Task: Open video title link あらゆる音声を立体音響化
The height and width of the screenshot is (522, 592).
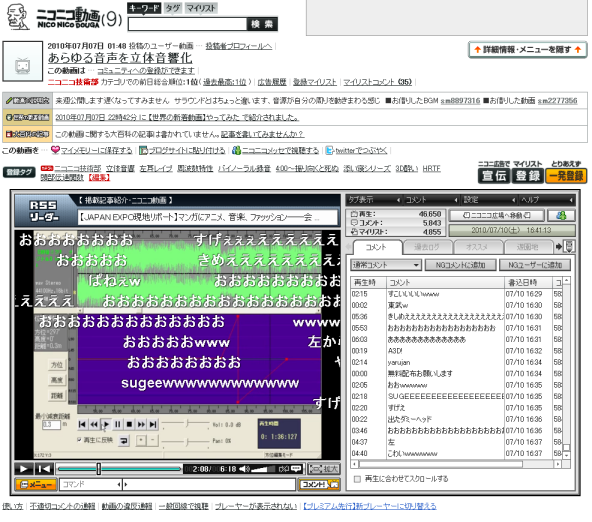Action: coord(120,58)
